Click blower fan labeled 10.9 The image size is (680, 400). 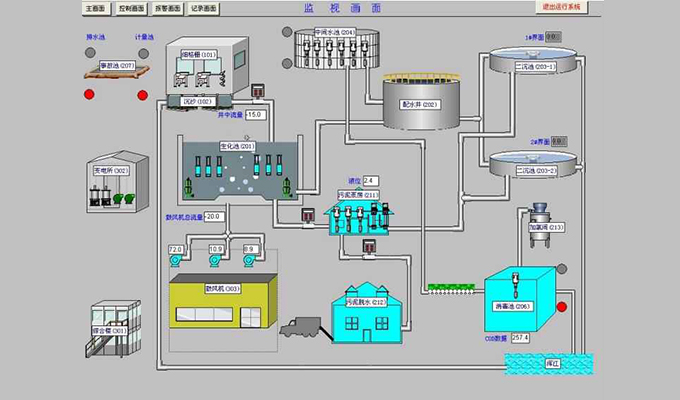point(215,260)
